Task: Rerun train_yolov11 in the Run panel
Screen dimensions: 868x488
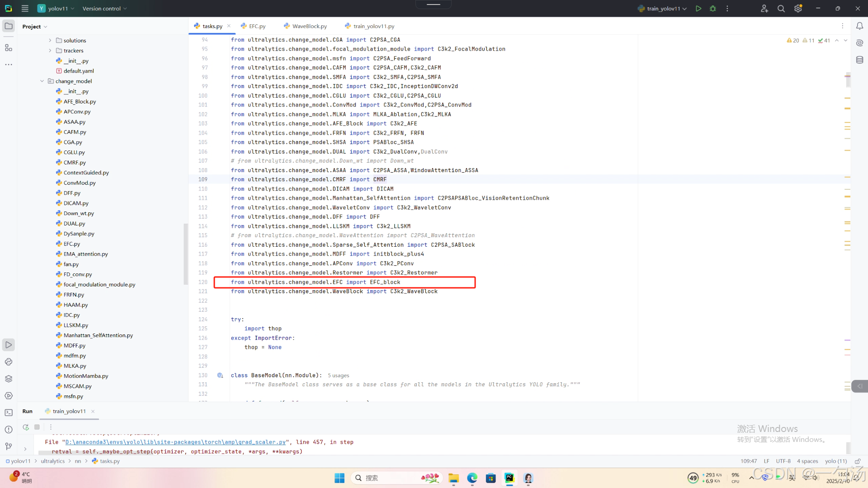Action: point(26,427)
